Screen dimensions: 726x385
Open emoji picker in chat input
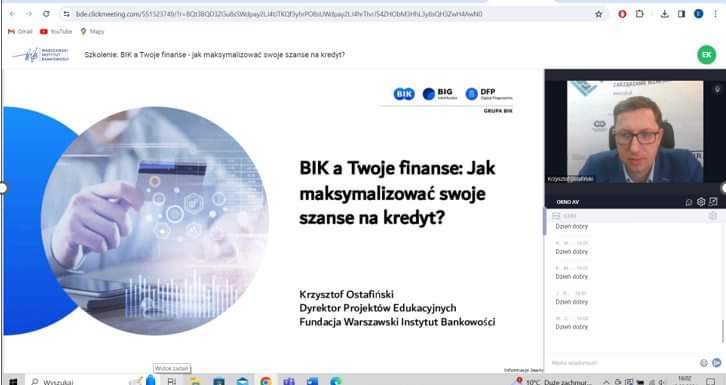[704, 363]
